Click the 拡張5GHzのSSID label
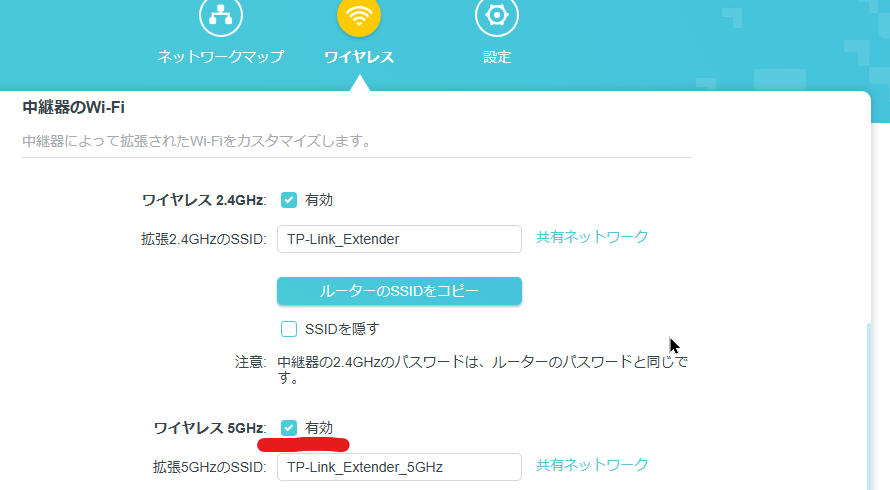The width and height of the screenshot is (890, 490). pos(209,467)
